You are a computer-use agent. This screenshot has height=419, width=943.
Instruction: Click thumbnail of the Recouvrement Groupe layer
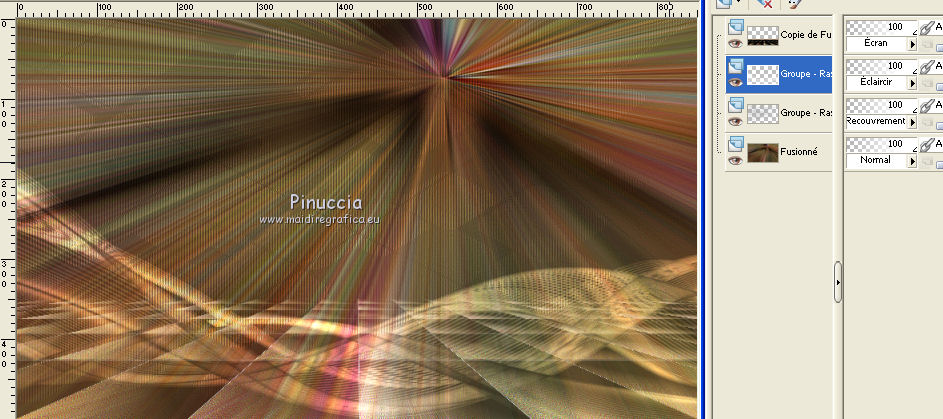763,114
